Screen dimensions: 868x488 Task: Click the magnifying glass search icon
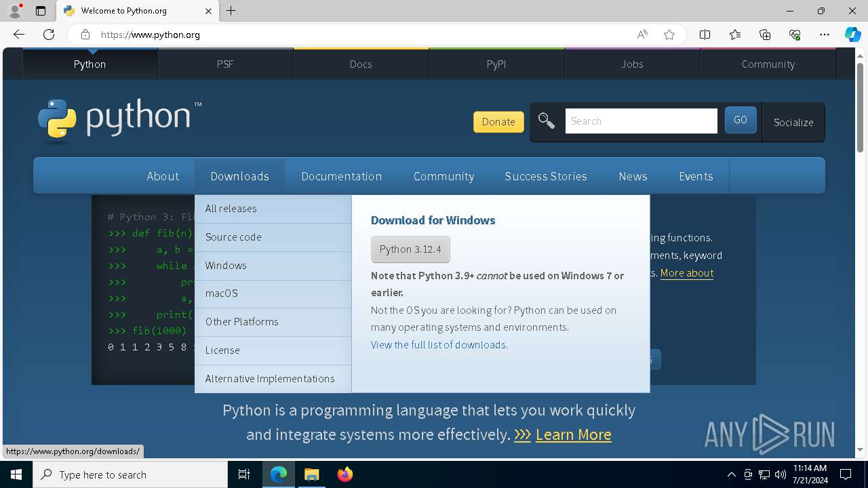(546, 121)
